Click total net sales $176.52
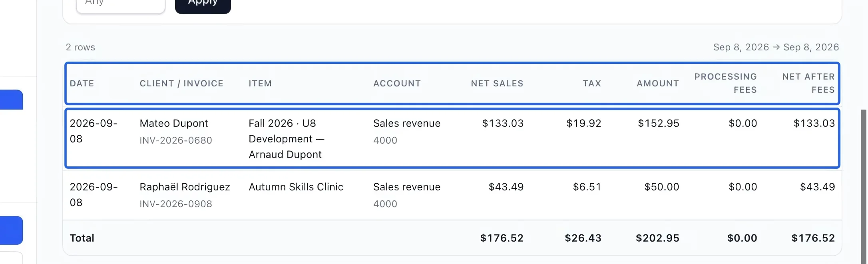 (x=502, y=238)
